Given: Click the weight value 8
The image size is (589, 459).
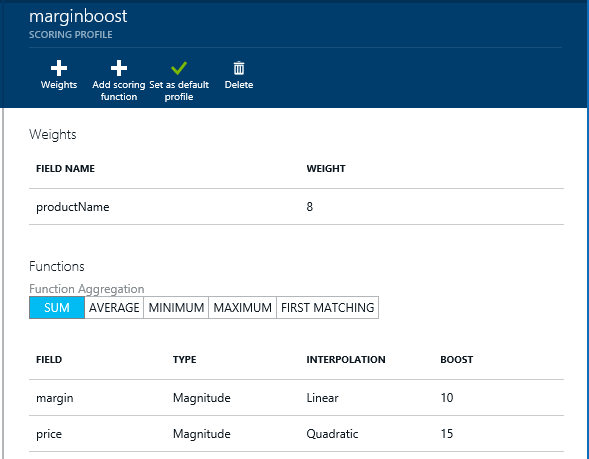Looking at the screenshot, I should point(310,207).
